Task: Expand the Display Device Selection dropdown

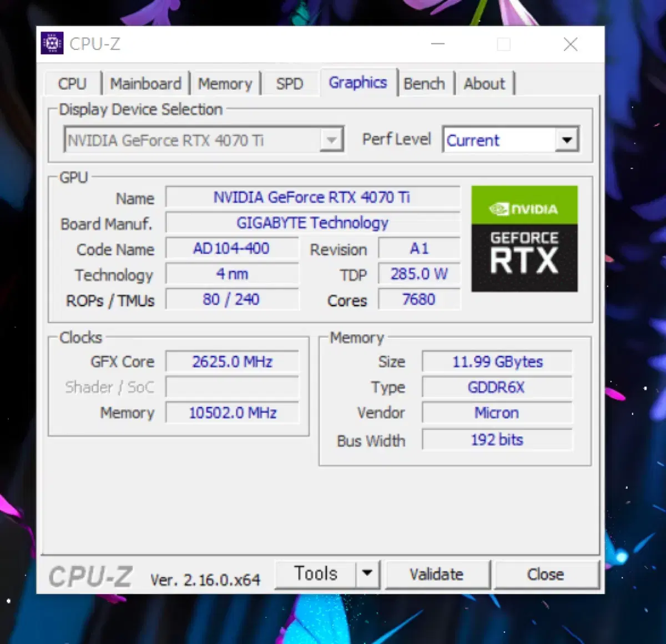Action: point(331,140)
